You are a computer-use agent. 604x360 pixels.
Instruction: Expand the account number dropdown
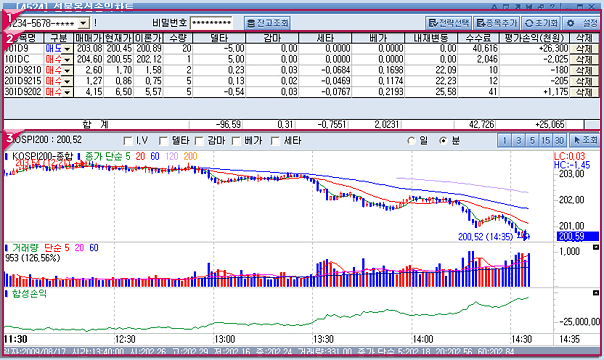84,23
